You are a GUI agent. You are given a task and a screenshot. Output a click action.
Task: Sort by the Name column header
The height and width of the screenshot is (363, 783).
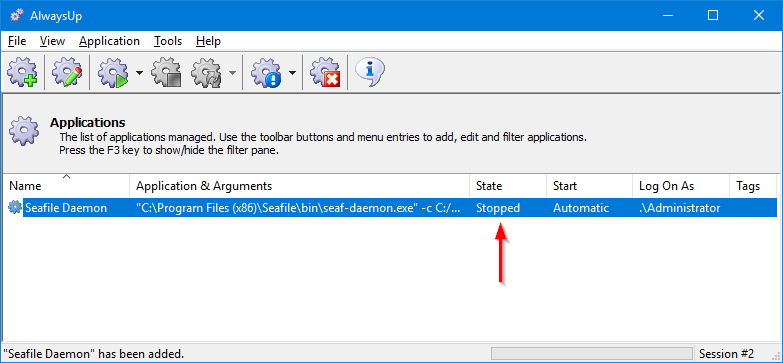[66, 186]
